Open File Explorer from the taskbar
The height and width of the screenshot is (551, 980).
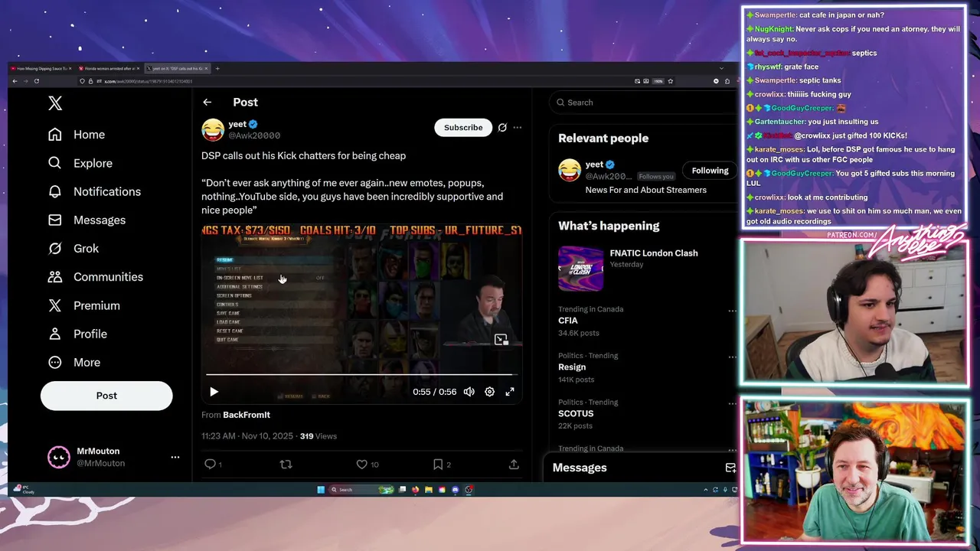click(x=429, y=490)
